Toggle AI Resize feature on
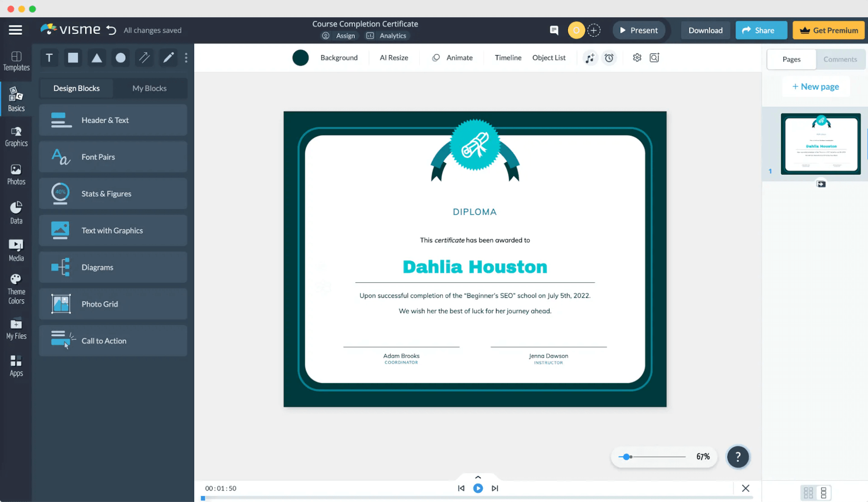The width and height of the screenshot is (868, 502). click(x=394, y=57)
